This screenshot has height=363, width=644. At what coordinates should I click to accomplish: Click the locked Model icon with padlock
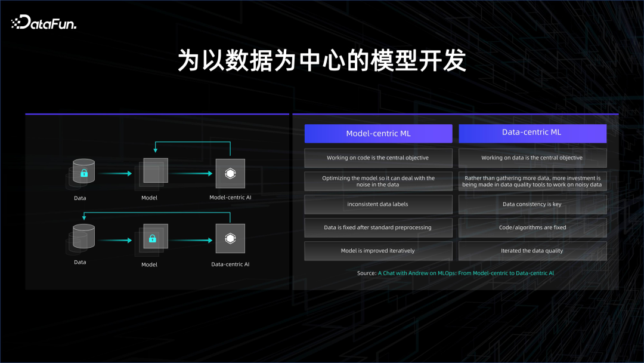(154, 238)
